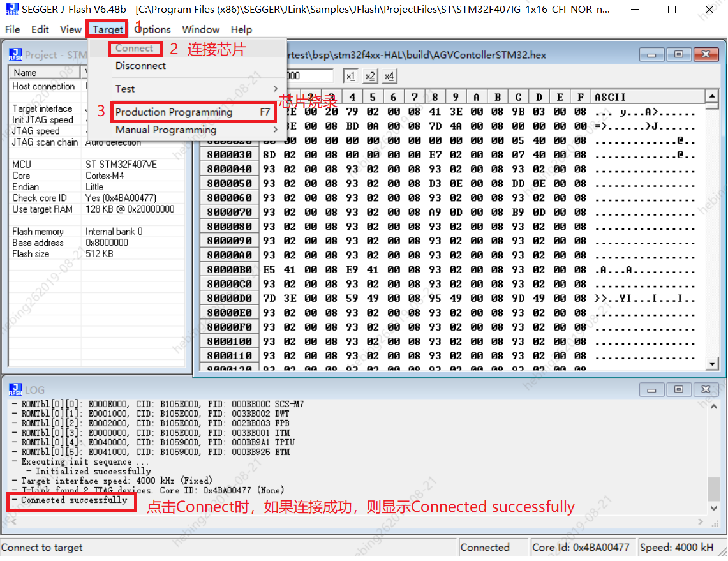
Task: Set hex view to x4 width
Action: coord(389,76)
